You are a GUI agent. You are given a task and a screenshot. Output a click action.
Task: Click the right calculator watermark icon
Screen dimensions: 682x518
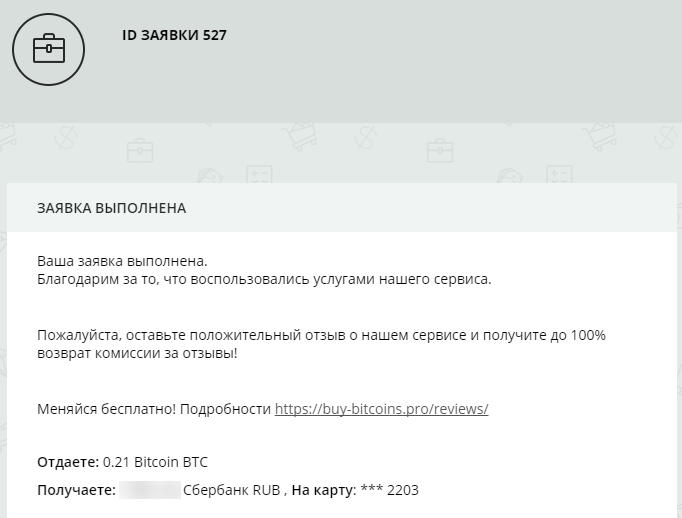pyautogui.click(x=559, y=174)
